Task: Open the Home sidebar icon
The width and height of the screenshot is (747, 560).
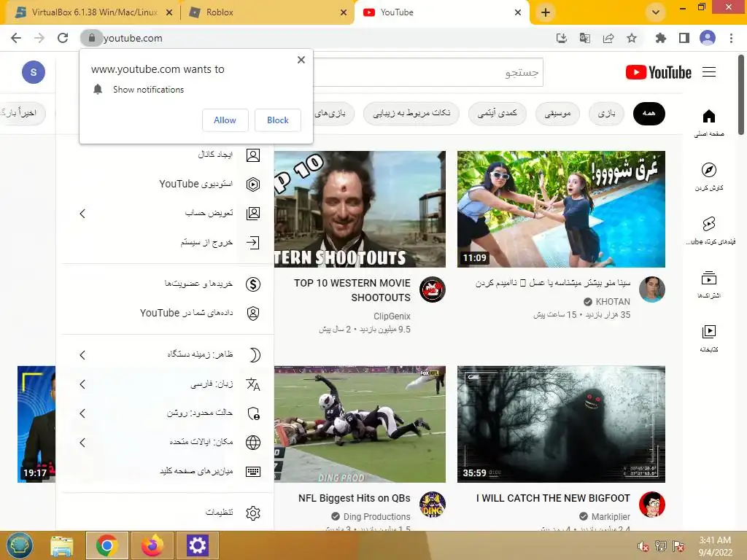Action: (709, 116)
